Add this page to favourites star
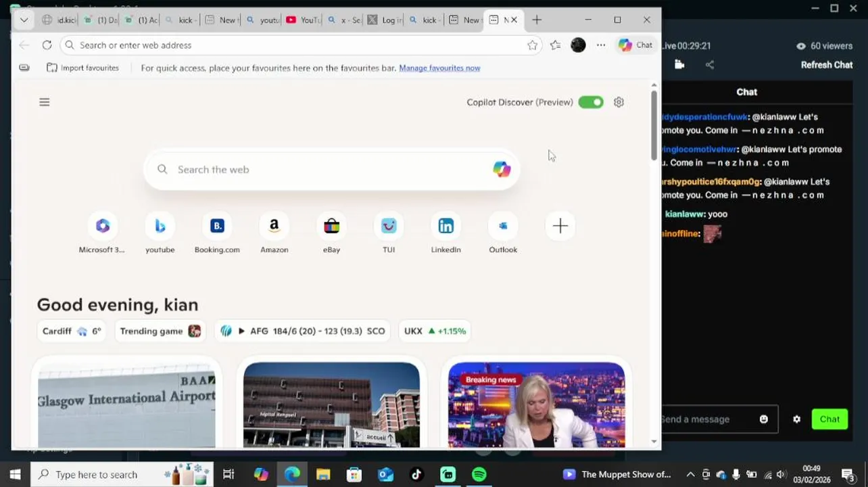Screen dimensions: 868x487 click(533, 45)
